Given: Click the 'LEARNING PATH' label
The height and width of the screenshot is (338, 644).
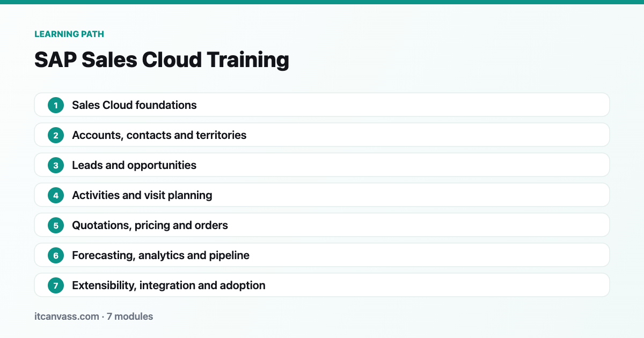Looking at the screenshot, I should pyautogui.click(x=69, y=34).
